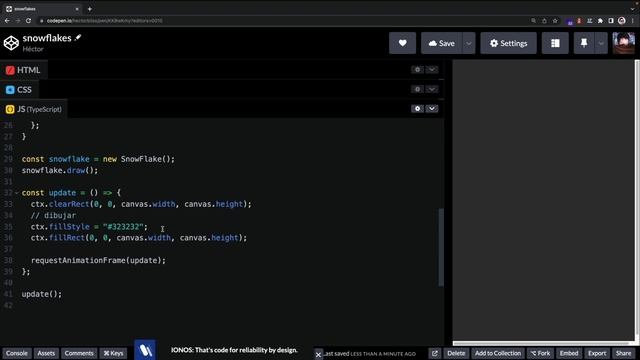Add pen to Collection
The image size is (640, 360).
[x=498, y=353]
